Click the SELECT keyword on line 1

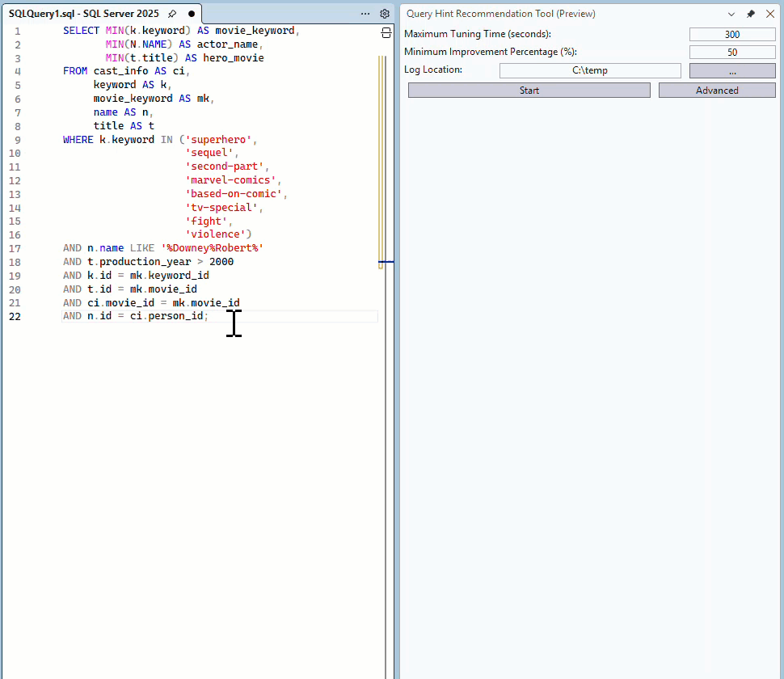81,31
